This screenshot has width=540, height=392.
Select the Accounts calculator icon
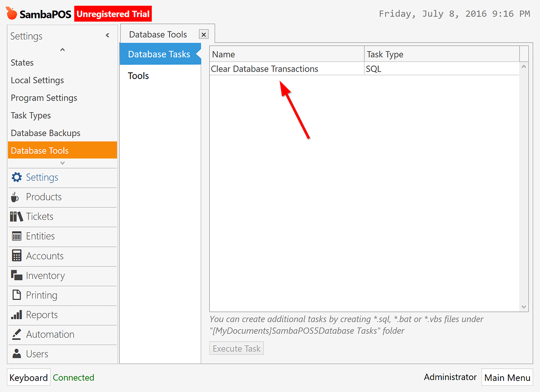[16, 256]
